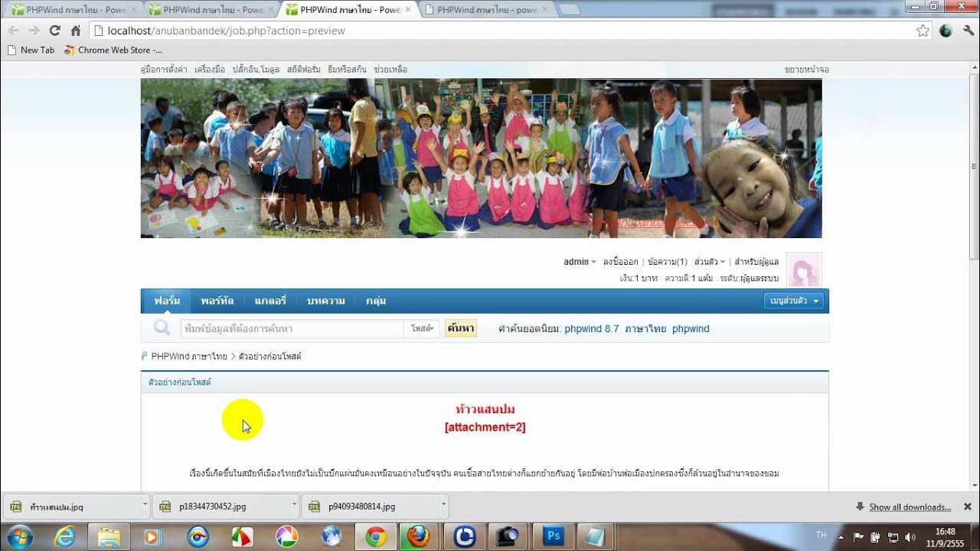The width and height of the screenshot is (980, 551).
Task: Select the กลุ่ม navigation tab
Action: (x=376, y=301)
